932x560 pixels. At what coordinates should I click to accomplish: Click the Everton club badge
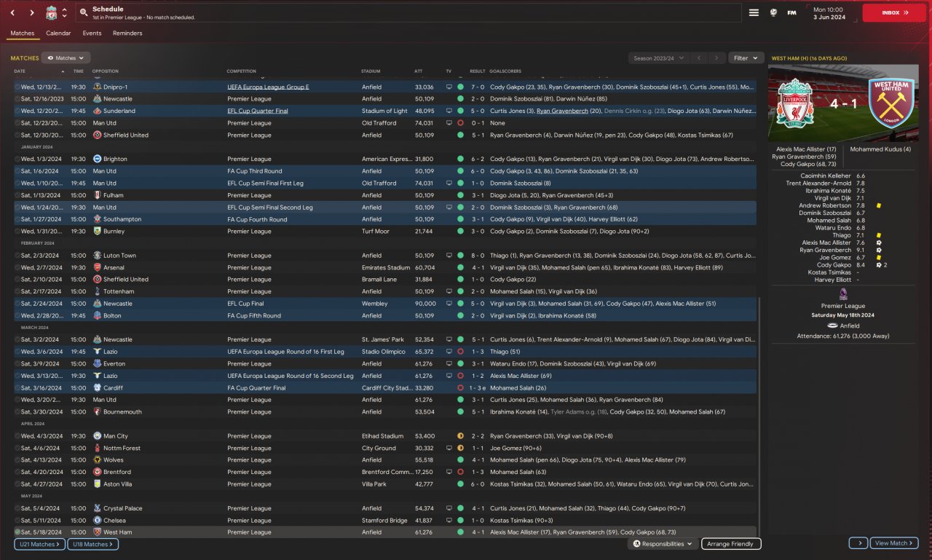[x=97, y=363]
